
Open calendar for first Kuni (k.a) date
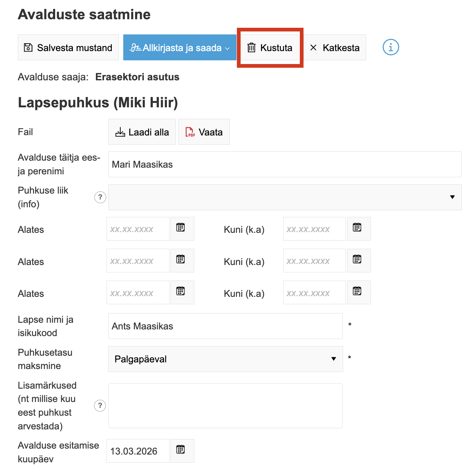(x=357, y=229)
